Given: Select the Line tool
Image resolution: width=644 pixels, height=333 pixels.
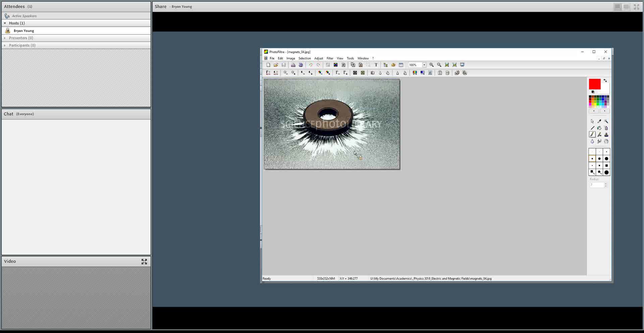Looking at the screenshot, I should click(x=592, y=128).
